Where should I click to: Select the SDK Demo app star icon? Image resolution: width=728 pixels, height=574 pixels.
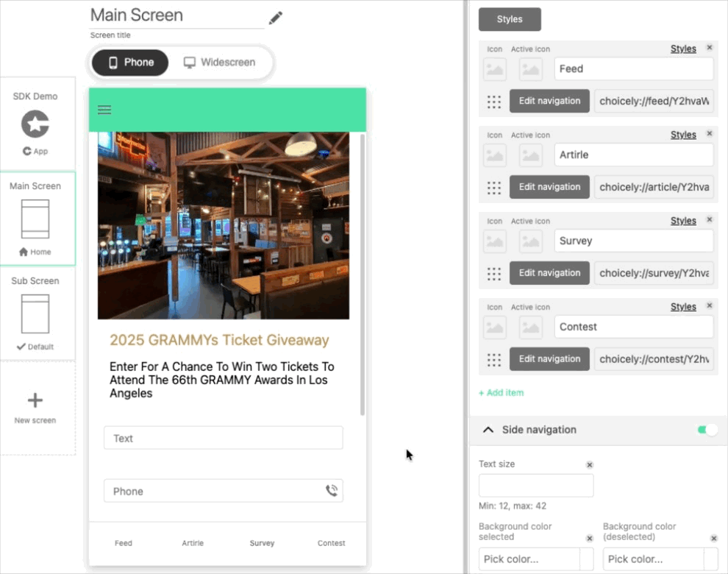[35, 124]
